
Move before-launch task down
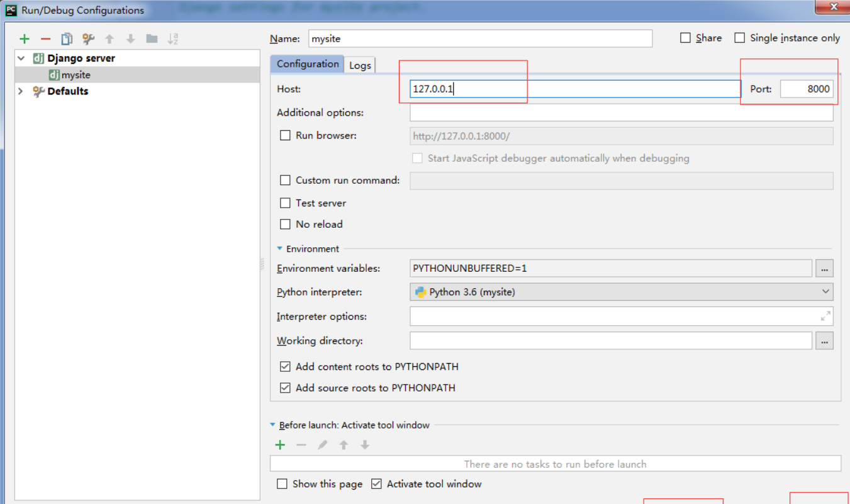coord(364,445)
